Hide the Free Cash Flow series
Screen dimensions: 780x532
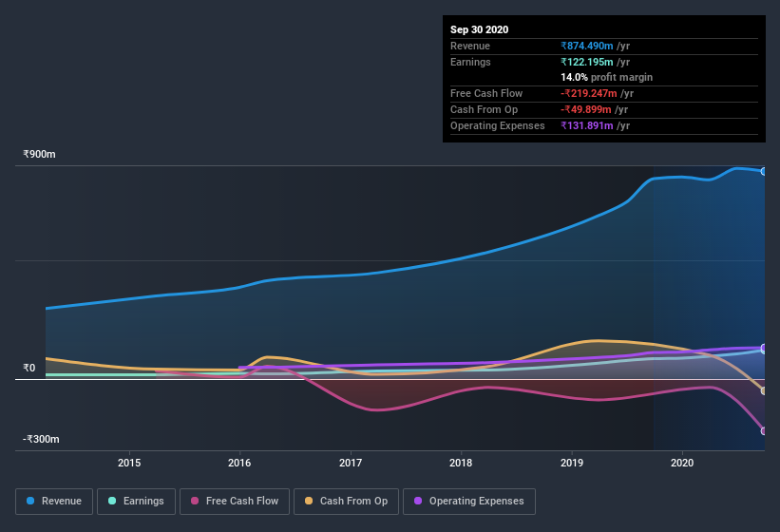[234, 501]
